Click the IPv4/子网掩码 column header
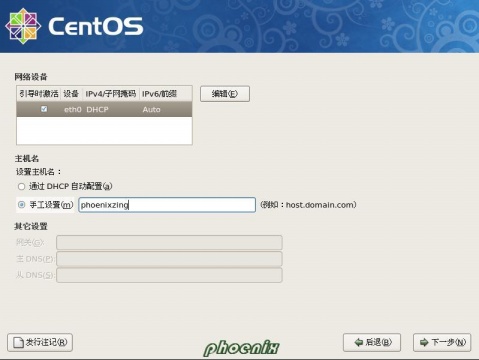The width and height of the screenshot is (479, 360). [111, 94]
